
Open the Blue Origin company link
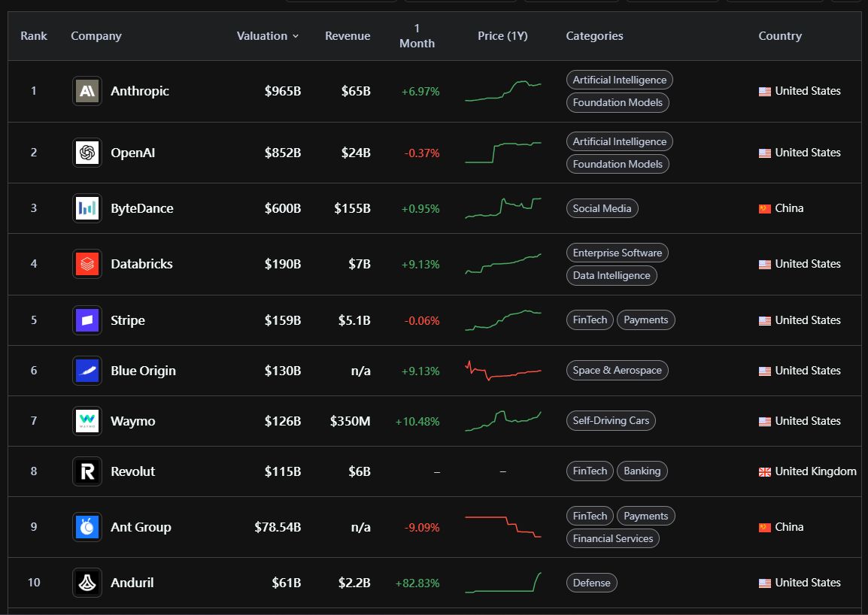click(x=144, y=371)
